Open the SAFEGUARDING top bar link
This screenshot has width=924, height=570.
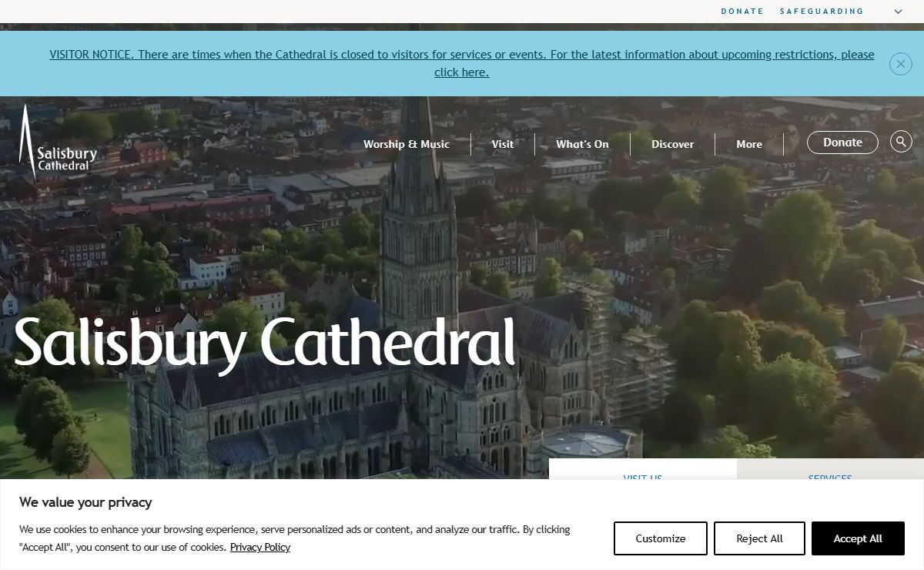[x=822, y=12]
